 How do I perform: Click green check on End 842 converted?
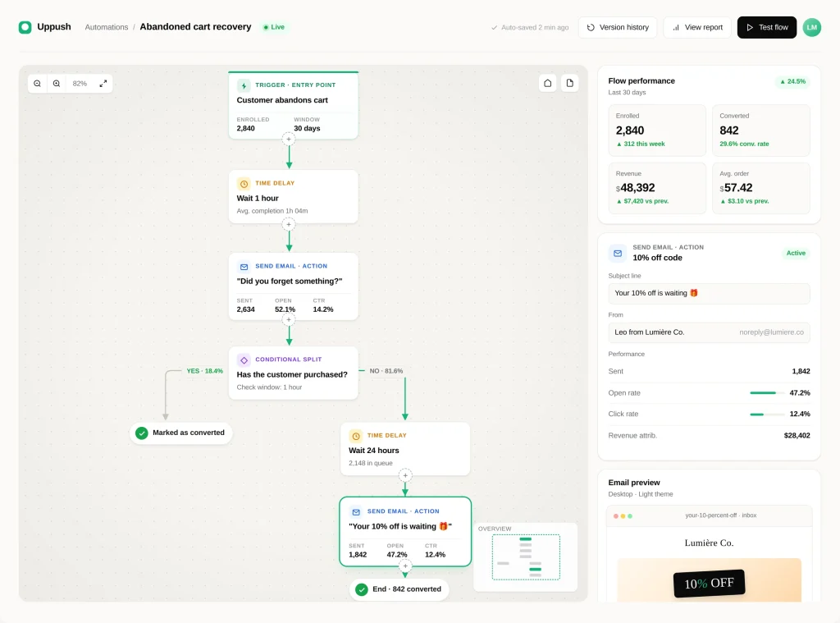pyautogui.click(x=362, y=590)
